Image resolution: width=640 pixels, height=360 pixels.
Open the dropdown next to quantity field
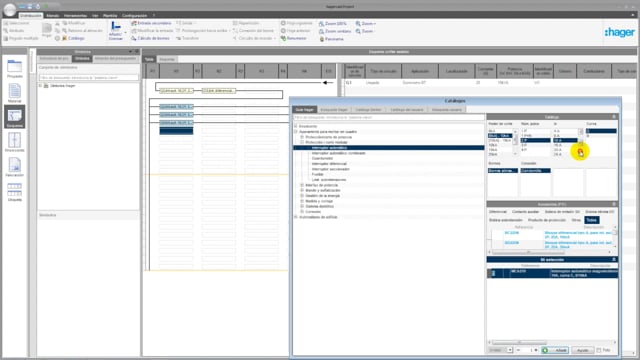point(510,350)
